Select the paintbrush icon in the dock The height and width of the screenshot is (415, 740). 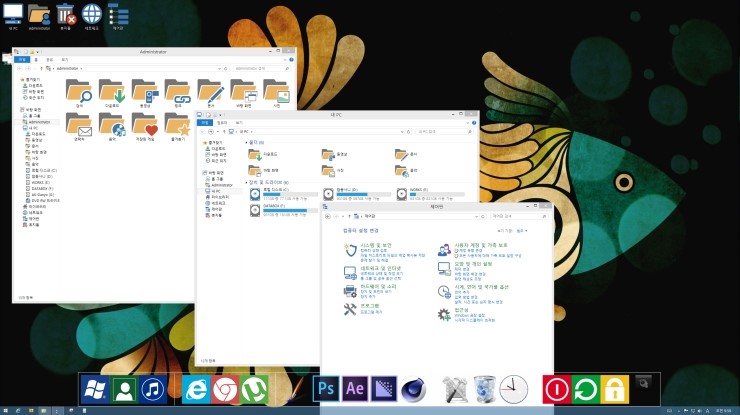[296, 390]
